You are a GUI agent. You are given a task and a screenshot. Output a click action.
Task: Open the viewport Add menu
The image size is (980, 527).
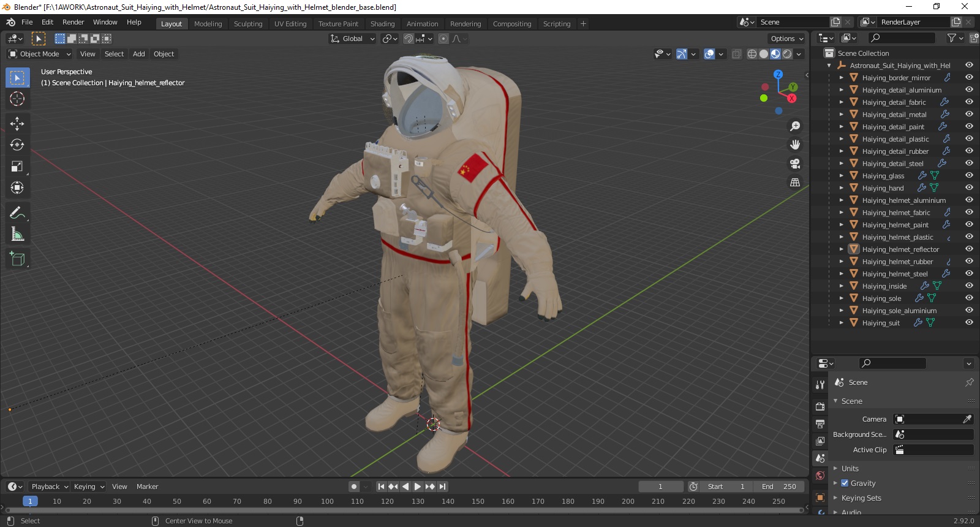click(x=139, y=54)
